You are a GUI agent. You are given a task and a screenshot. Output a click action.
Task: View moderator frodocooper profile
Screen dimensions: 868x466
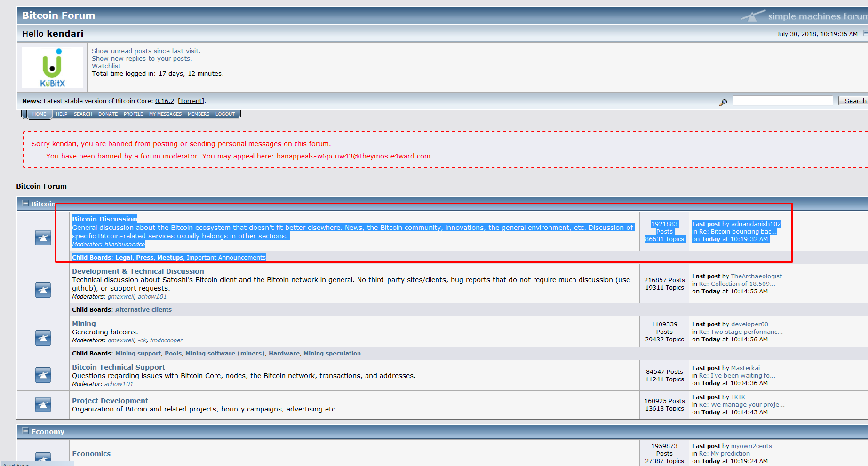[166, 340]
